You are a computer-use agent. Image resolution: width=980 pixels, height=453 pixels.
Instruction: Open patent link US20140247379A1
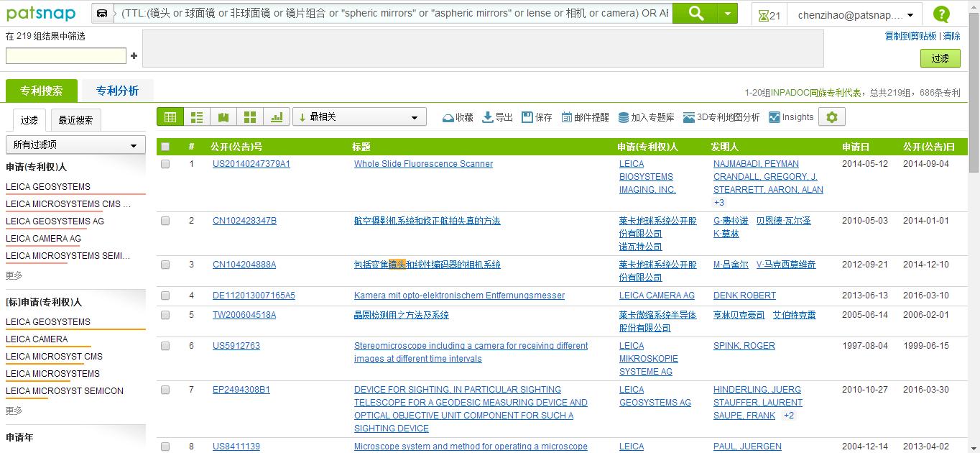point(251,164)
